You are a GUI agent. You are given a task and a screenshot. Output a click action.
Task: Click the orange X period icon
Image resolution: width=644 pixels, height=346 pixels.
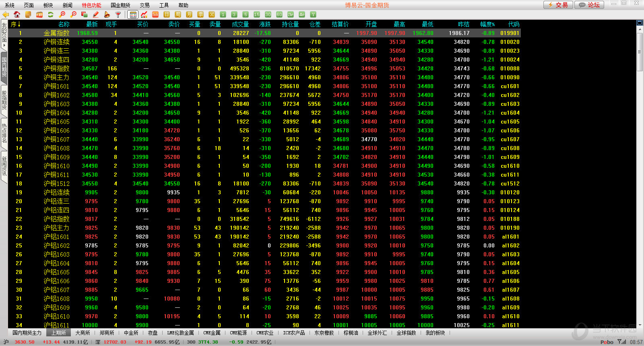click(x=212, y=14)
